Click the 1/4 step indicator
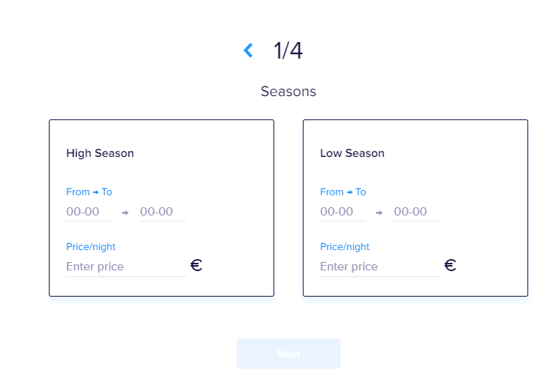 (x=288, y=50)
